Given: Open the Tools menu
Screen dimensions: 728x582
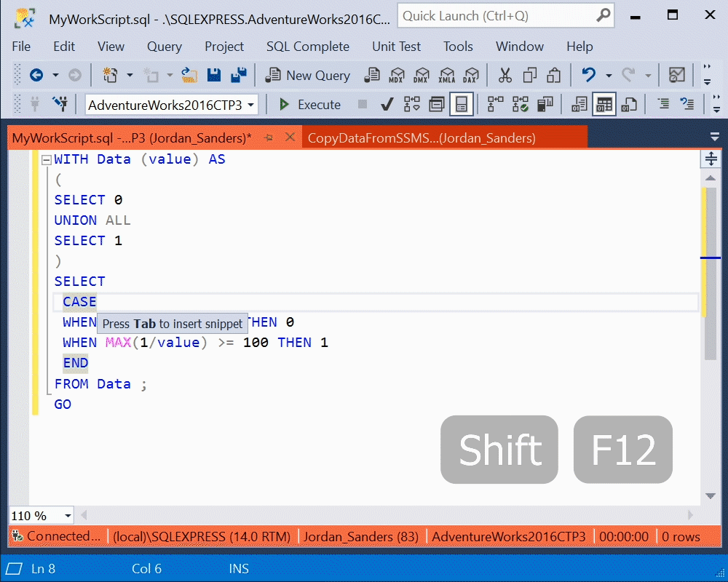Looking at the screenshot, I should pyautogui.click(x=458, y=47).
